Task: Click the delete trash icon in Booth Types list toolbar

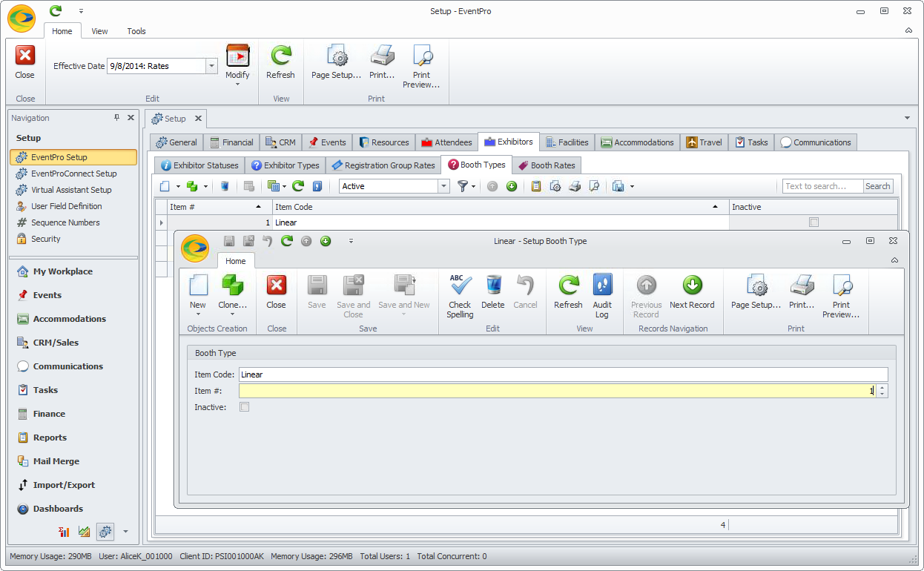Action: [224, 186]
